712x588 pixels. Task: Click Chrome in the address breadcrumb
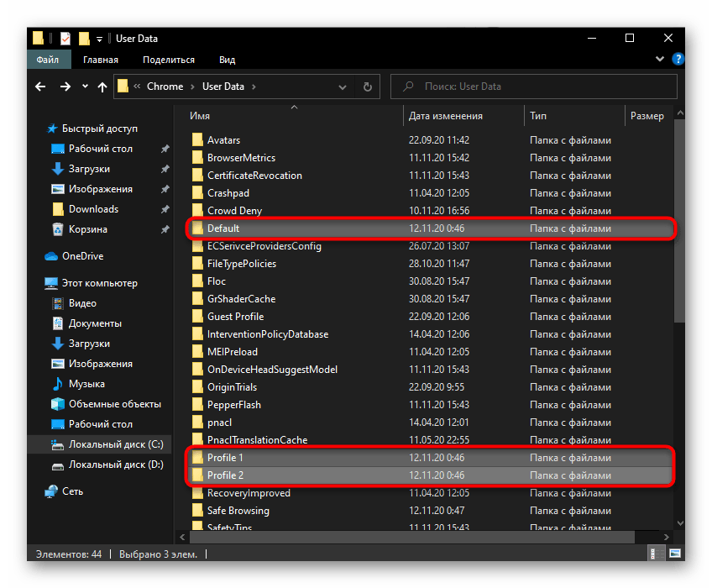point(165,87)
